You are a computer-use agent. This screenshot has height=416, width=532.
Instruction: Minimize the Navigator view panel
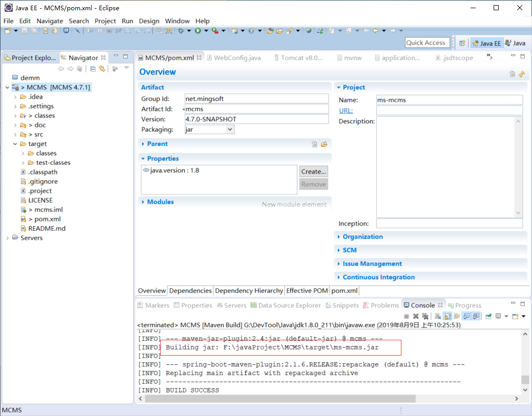click(116, 56)
